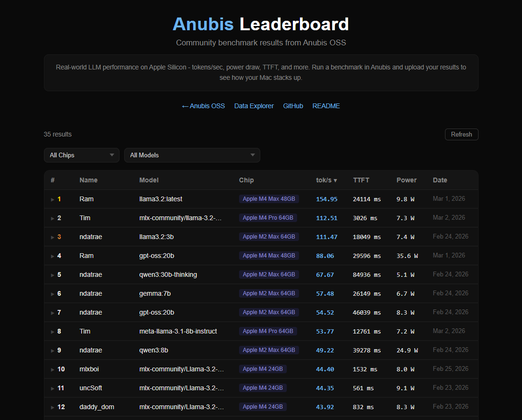
Task: Expand the rank 12 daddy_dom row
Action: 53,407
